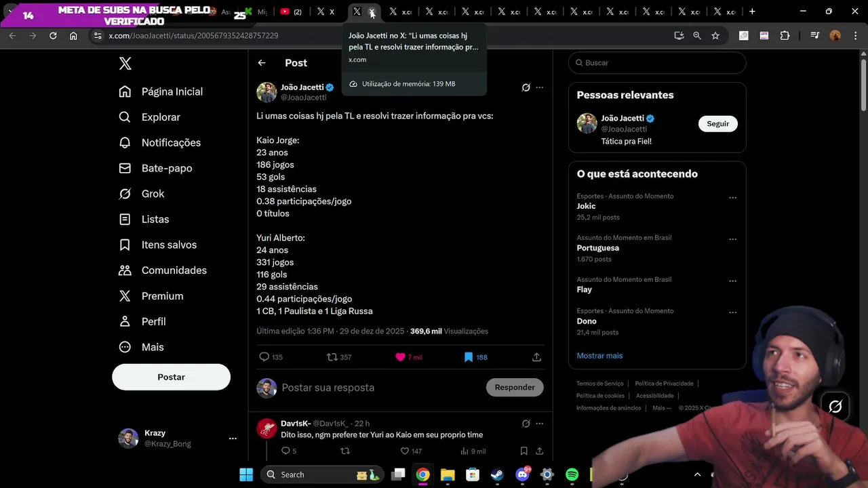Click Grok icon on João Jacetti's post
The height and width of the screenshot is (488, 868).
(526, 87)
